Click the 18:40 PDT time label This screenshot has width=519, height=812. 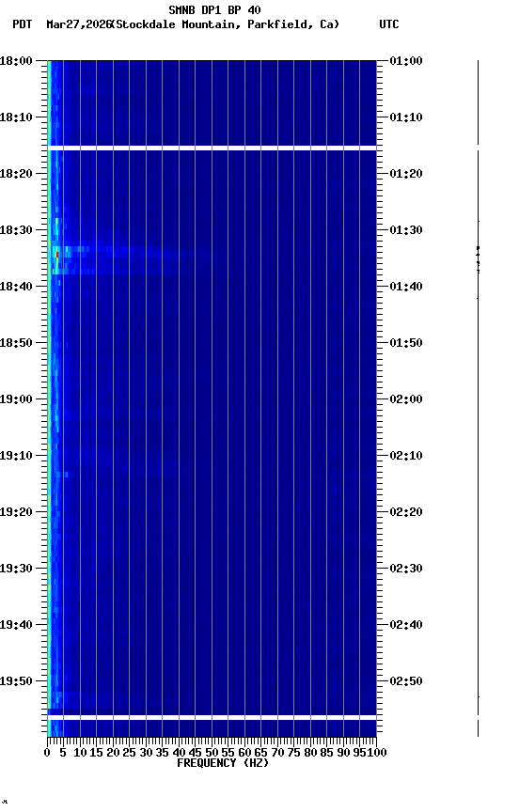click(x=16, y=287)
